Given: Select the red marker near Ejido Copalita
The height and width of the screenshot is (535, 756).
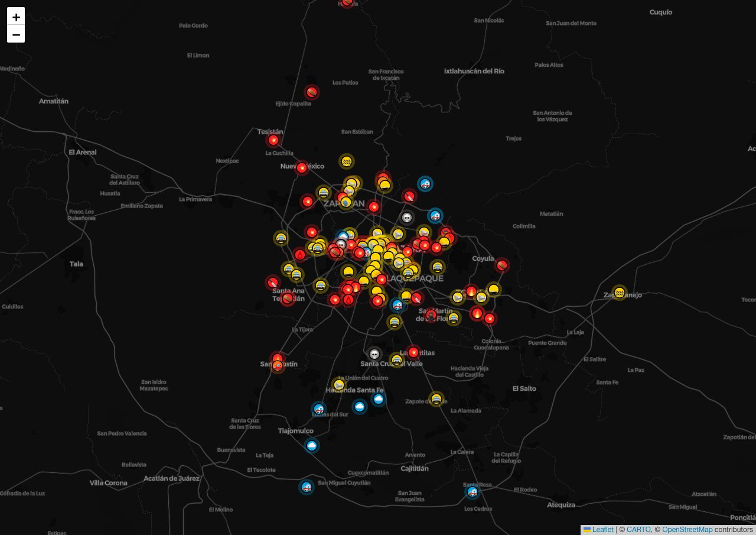Looking at the screenshot, I should (312, 92).
